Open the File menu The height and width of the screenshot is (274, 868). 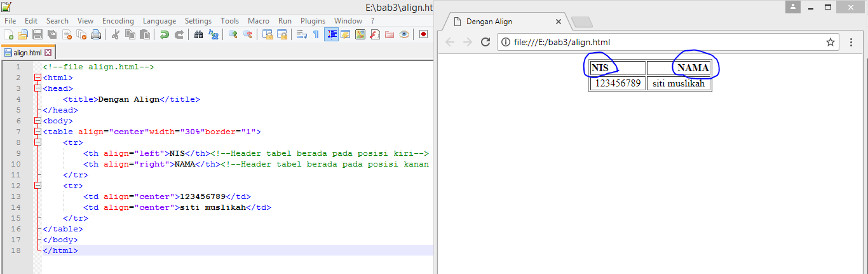coord(10,21)
